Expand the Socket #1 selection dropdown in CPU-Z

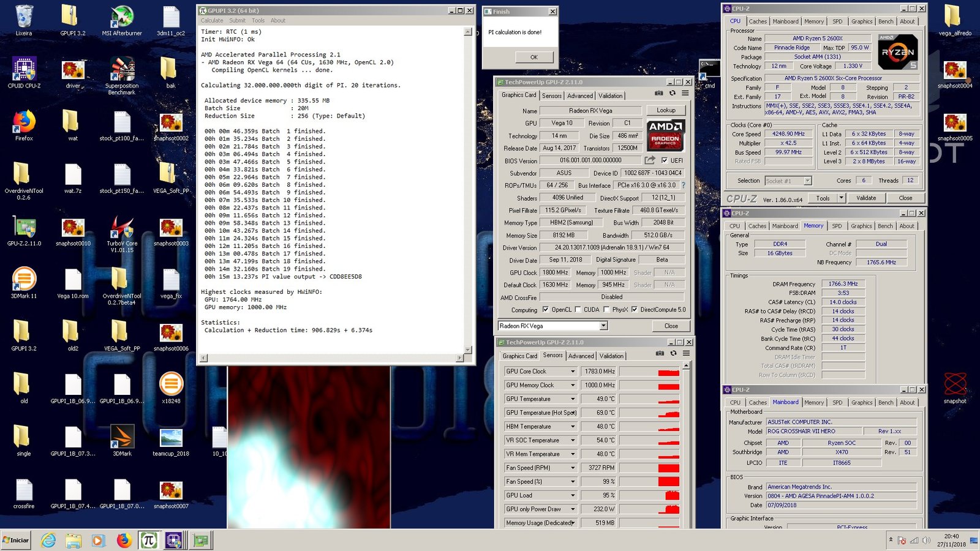(809, 181)
